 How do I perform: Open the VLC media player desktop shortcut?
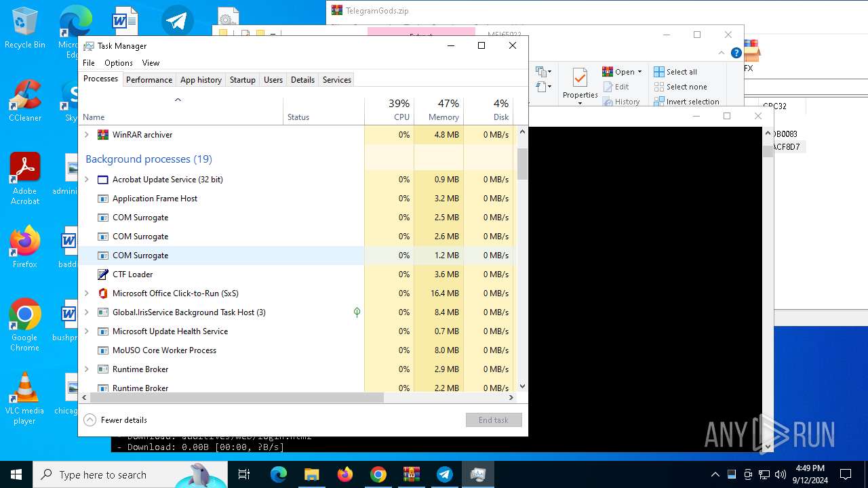coord(24,398)
